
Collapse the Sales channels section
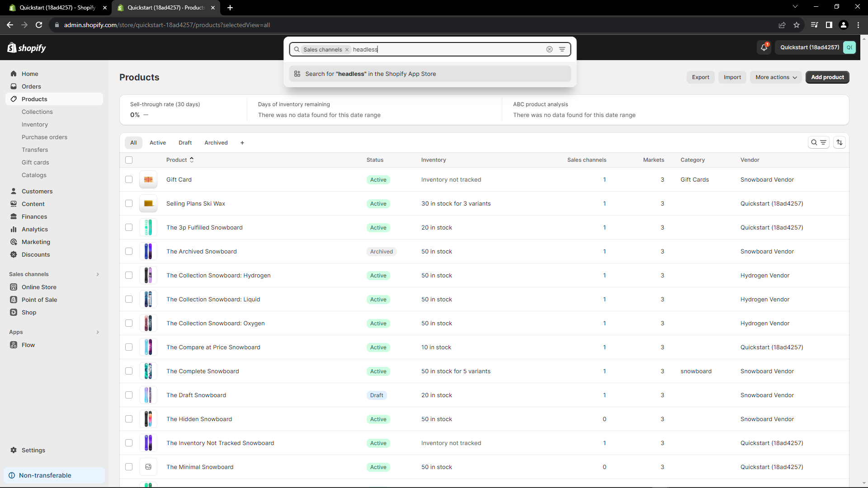(x=98, y=274)
